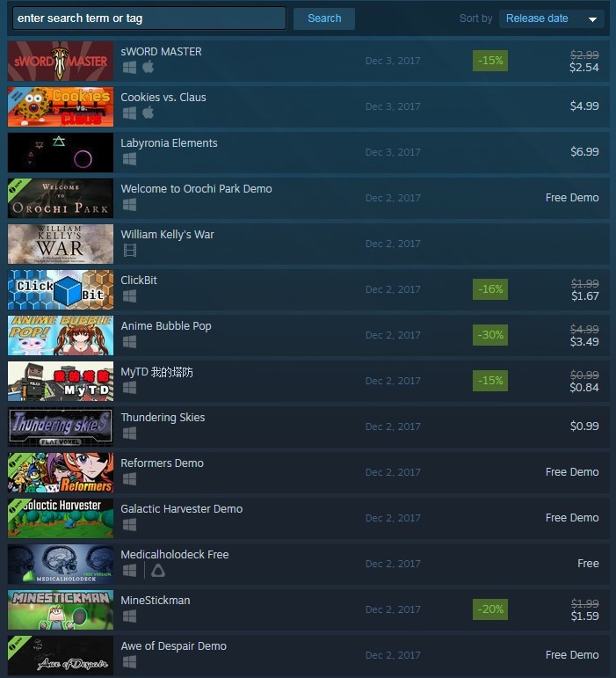Click the Apple icon under Cookies vs. Claus
The width and height of the screenshot is (616, 678).
(x=149, y=113)
